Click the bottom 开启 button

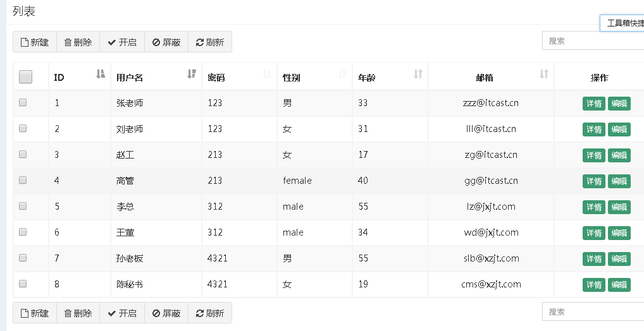click(122, 313)
